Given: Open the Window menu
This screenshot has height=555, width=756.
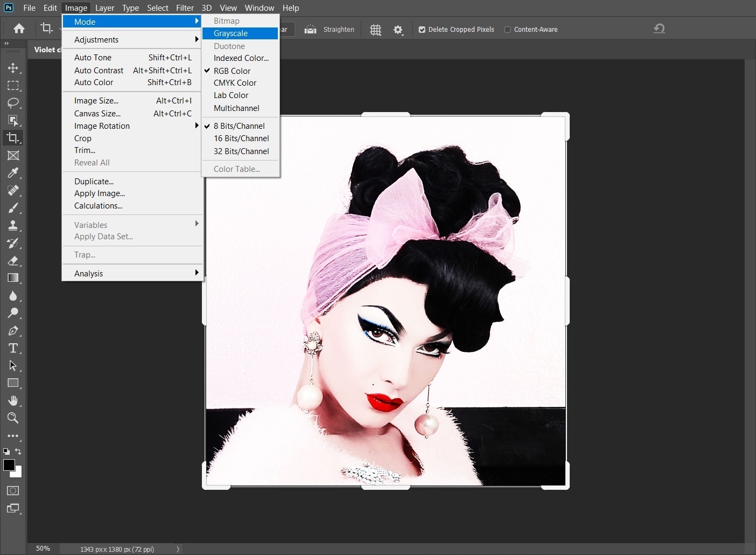Looking at the screenshot, I should pyautogui.click(x=260, y=8).
